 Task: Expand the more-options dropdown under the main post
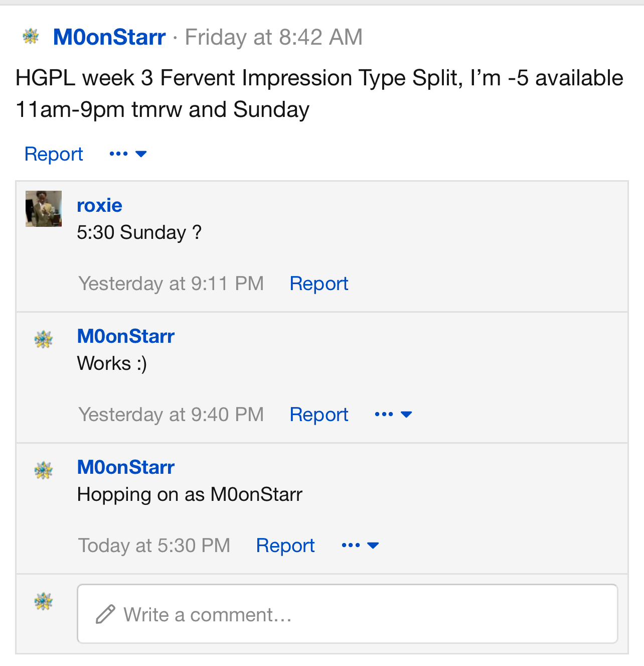pyautogui.click(x=128, y=154)
